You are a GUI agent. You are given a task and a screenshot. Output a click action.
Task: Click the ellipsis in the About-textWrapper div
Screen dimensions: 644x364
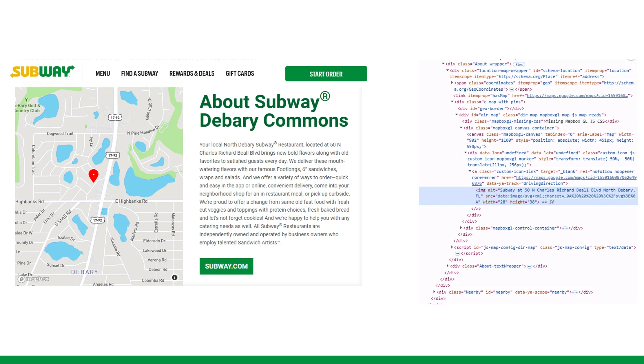530,266
